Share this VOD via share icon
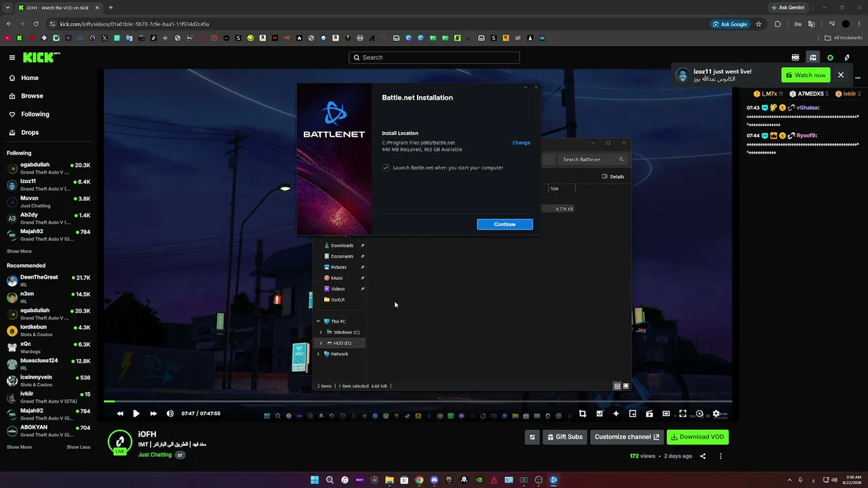The height and width of the screenshot is (488, 868). click(703, 456)
